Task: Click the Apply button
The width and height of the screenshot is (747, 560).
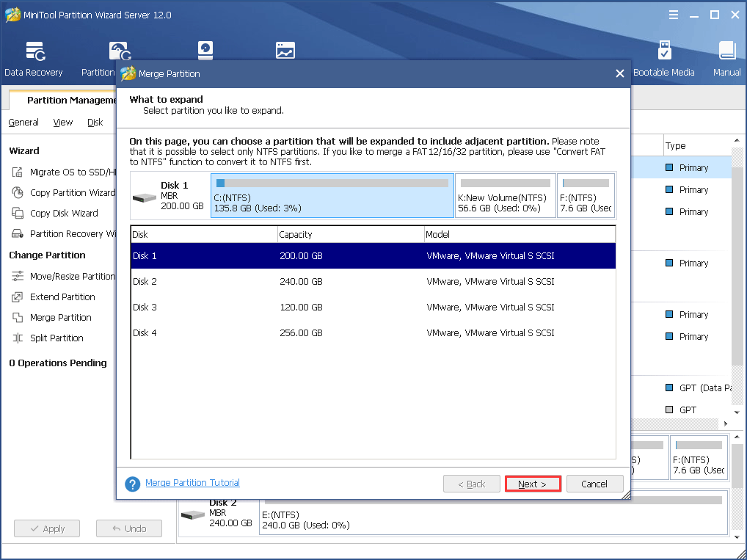Action: (x=47, y=528)
